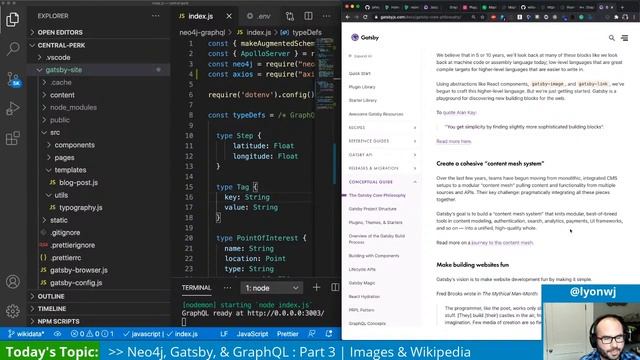This screenshot has width=640, height=360.
Task: Click the Gatsby logo in browser page
Action: click(x=365, y=38)
